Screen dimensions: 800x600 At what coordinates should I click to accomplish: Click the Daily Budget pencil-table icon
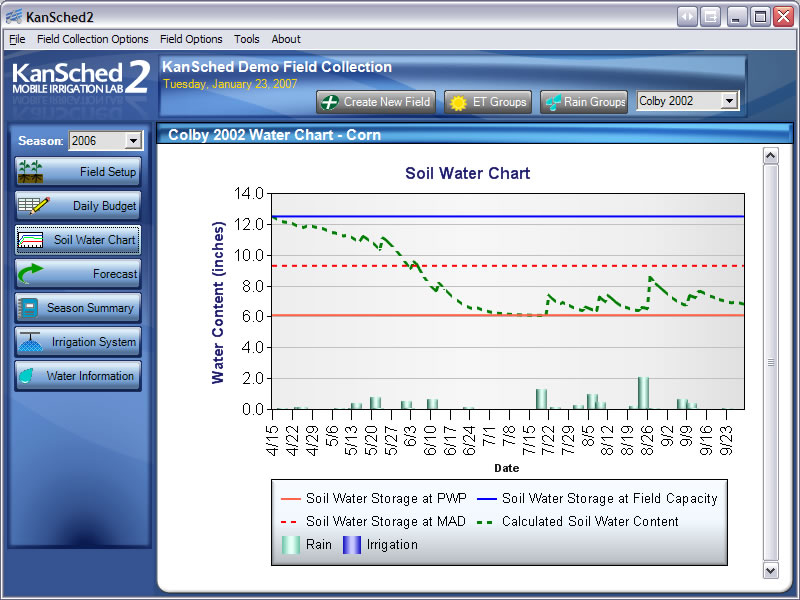34,206
